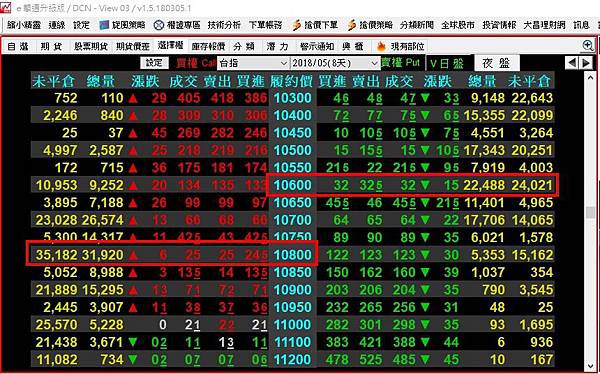Open the 分類新聞 menu

tap(417, 25)
